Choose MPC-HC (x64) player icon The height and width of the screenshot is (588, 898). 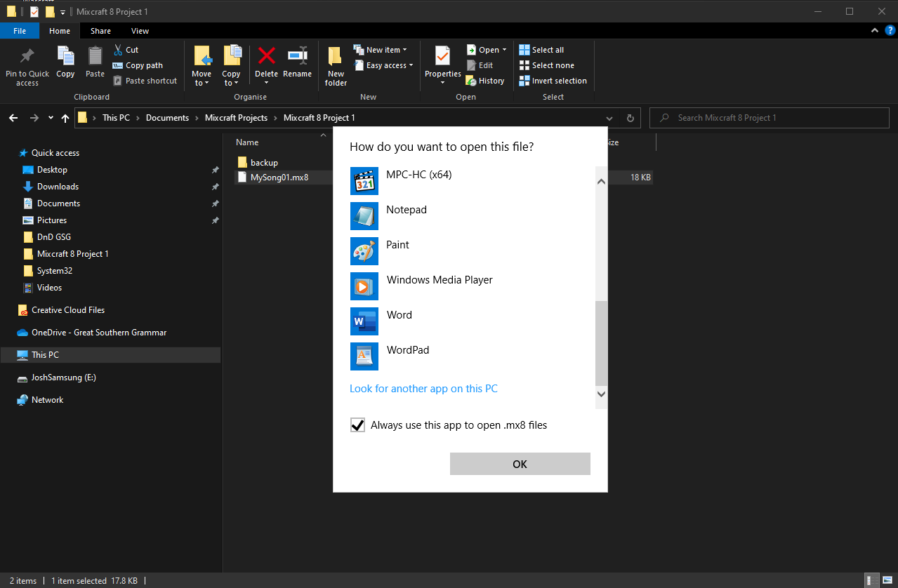pos(364,181)
